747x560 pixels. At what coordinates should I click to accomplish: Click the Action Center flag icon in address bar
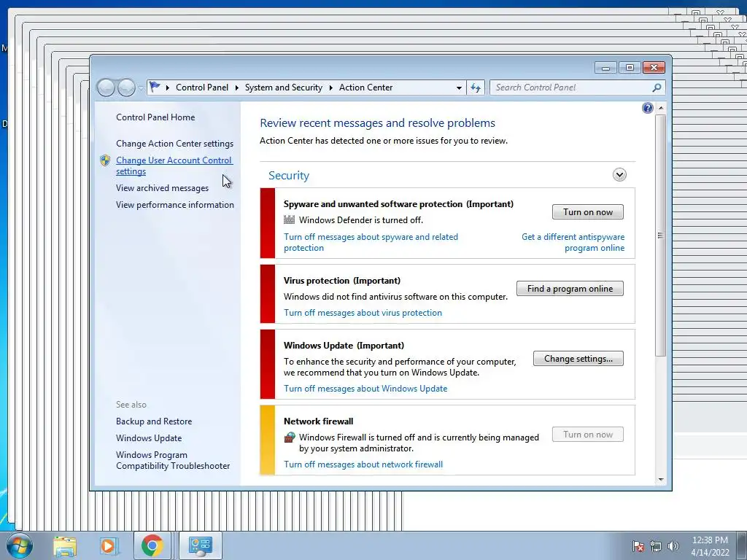click(x=155, y=87)
